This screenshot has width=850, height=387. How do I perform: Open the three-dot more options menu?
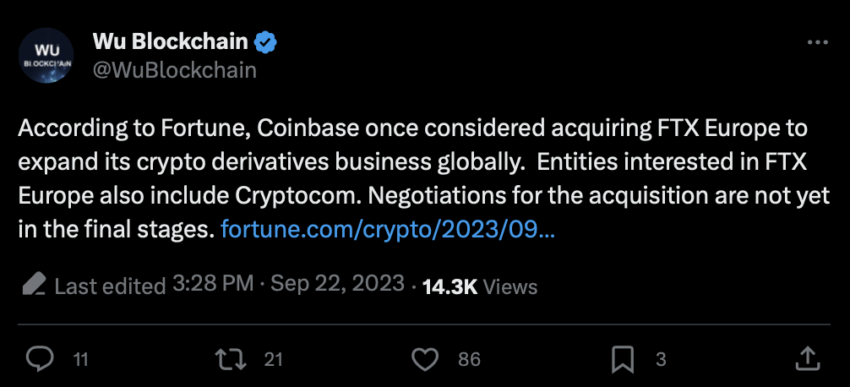(817, 42)
